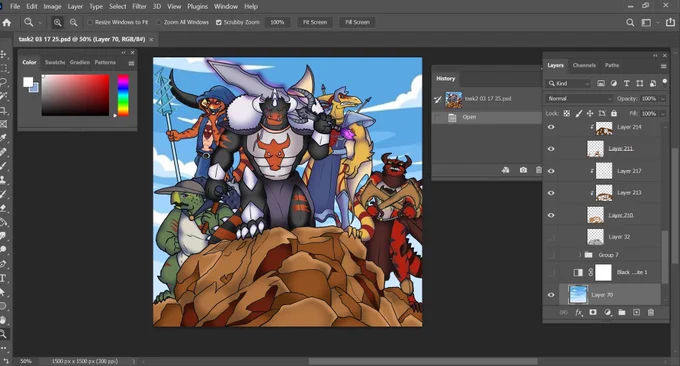
Task: Open the blend mode Normal dropdown
Action: coord(579,98)
